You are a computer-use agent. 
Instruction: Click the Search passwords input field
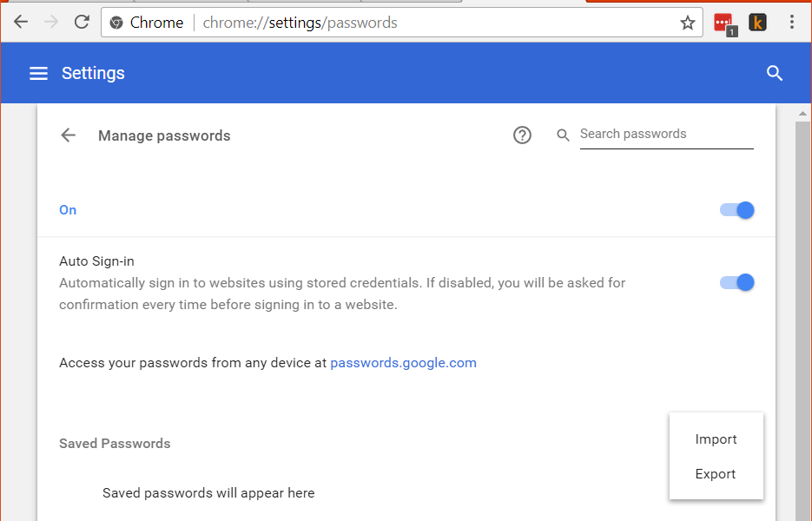point(665,135)
